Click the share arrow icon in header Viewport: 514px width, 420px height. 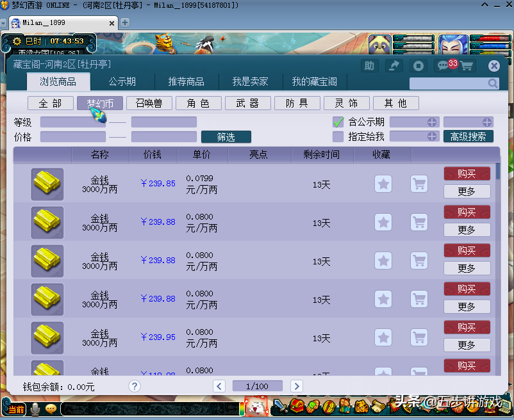tap(394, 66)
